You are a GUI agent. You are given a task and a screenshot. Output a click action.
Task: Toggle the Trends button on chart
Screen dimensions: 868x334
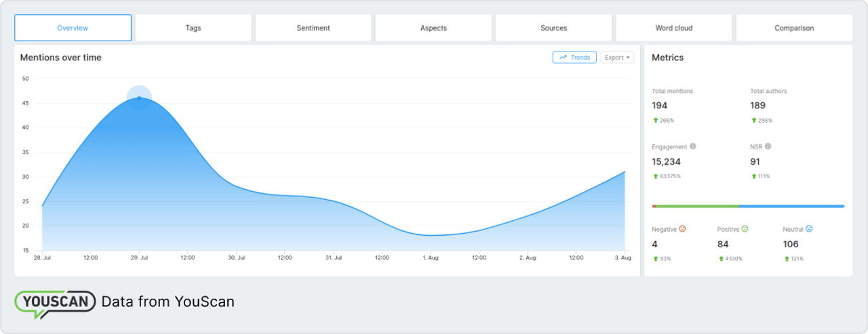click(574, 58)
